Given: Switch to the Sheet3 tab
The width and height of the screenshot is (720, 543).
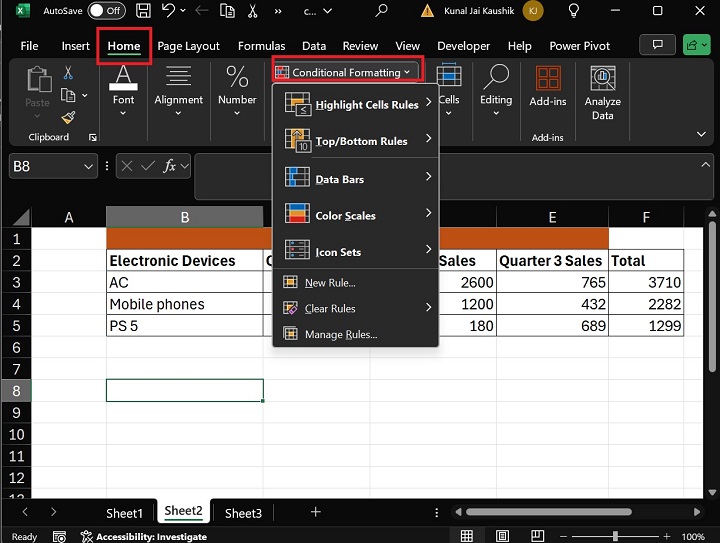Looking at the screenshot, I should (x=243, y=513).
